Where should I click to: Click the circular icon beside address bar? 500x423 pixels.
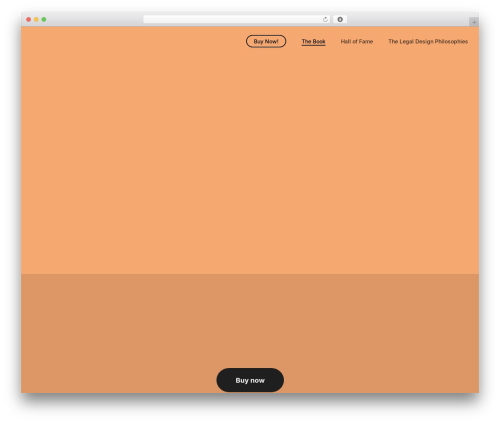coord(340,20)
